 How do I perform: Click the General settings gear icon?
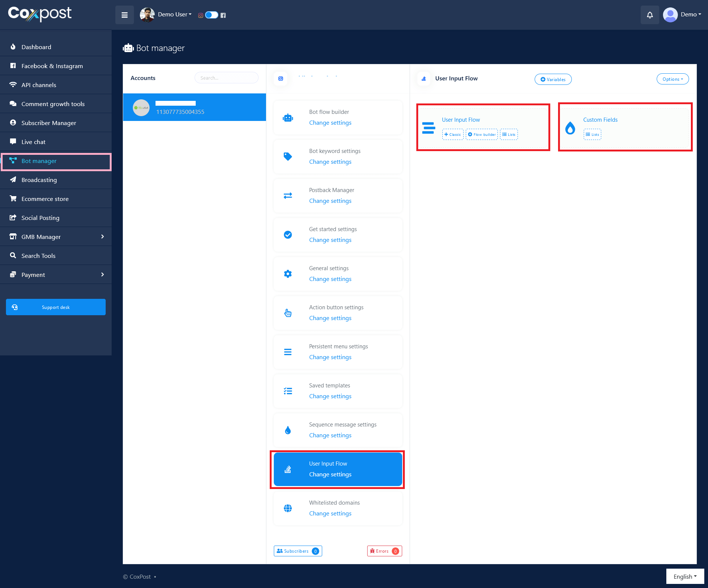click(288, 274)
